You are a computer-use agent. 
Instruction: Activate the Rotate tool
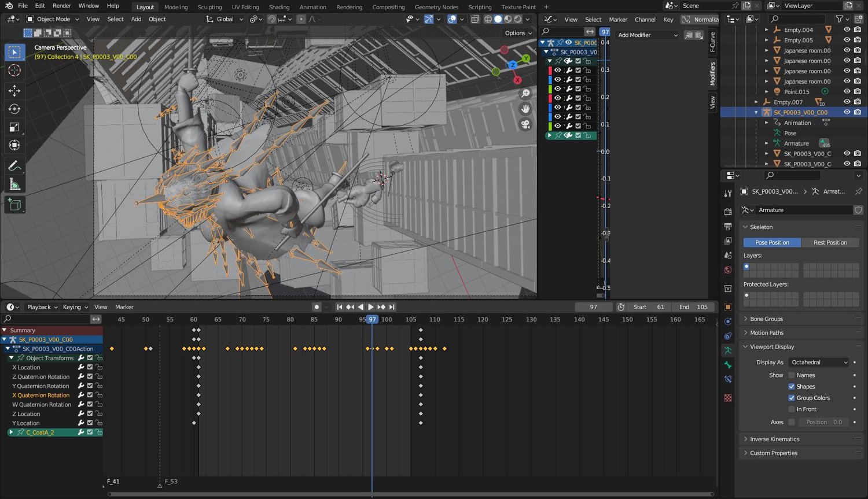(14, 109)
